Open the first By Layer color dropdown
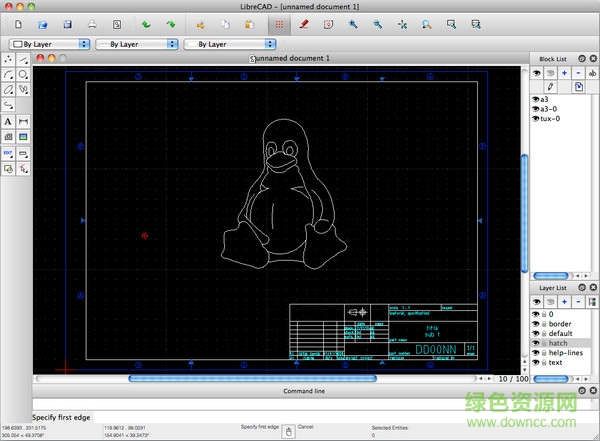 (48, 44)
